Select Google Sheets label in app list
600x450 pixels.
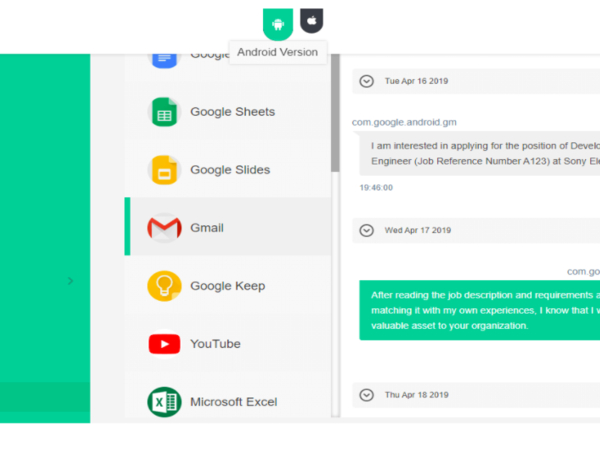pyautogui.click(x=233, y=112)
